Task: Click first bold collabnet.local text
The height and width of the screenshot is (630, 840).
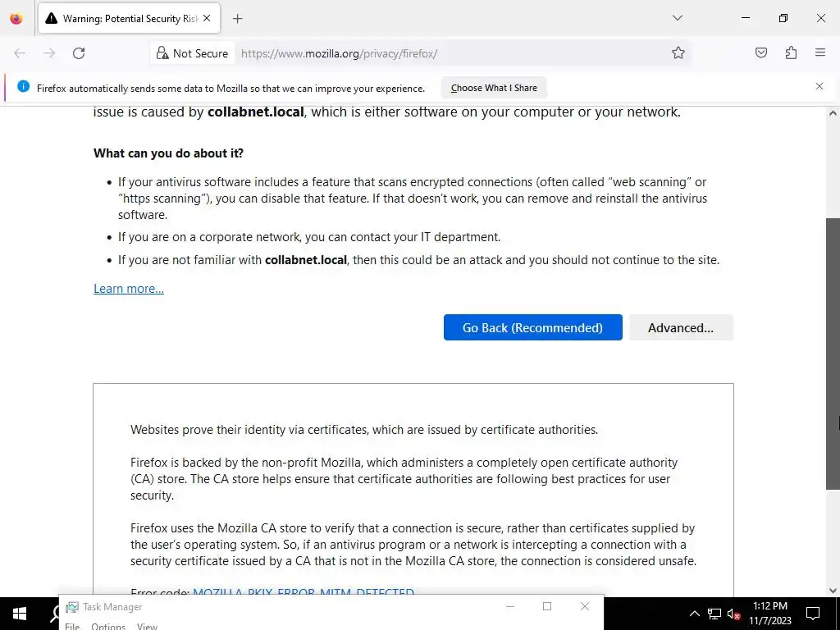Action: tap(256, 112)
